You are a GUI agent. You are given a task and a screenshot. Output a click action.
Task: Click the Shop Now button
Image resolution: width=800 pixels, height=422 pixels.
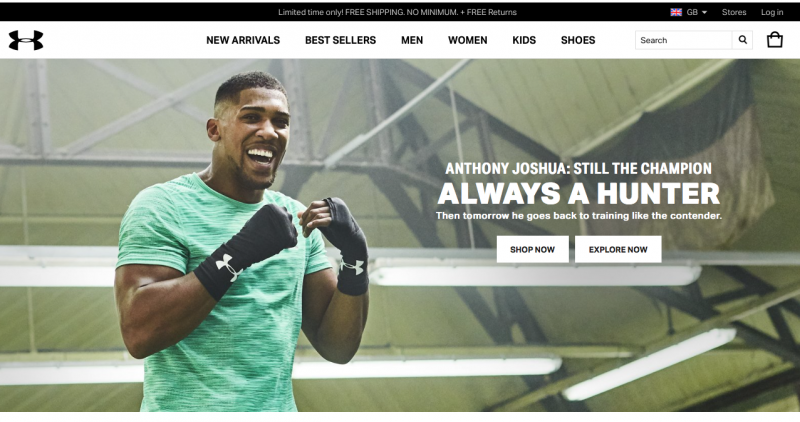533,250
